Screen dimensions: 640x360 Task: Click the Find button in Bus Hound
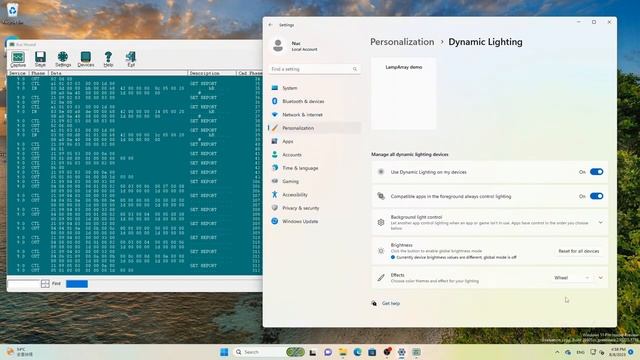coord(56,284)
